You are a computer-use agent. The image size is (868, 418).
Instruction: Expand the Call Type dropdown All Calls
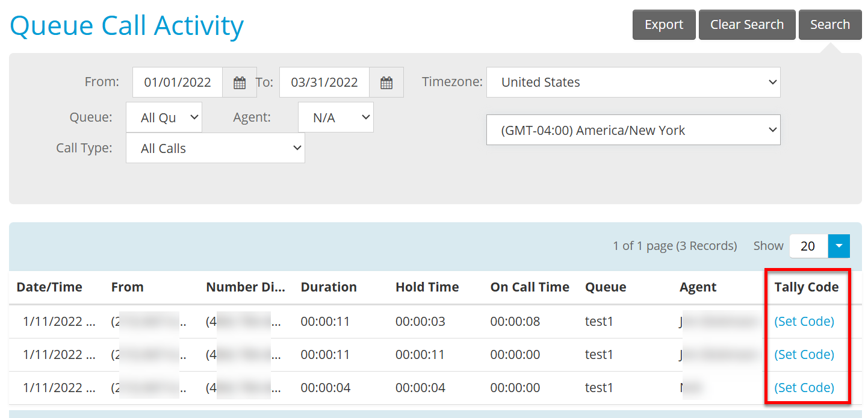(x=215, y=148)
